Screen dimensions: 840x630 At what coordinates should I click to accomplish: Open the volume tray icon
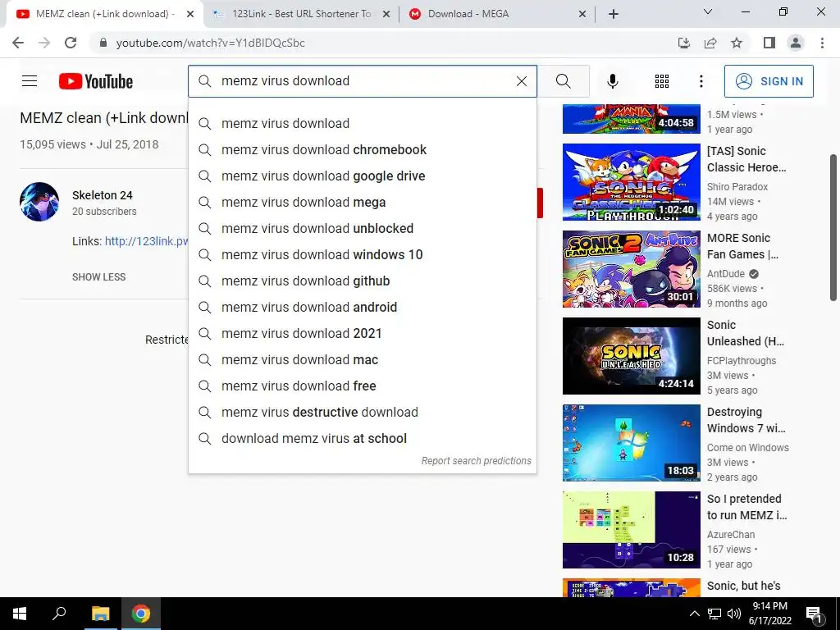(734, 614)
